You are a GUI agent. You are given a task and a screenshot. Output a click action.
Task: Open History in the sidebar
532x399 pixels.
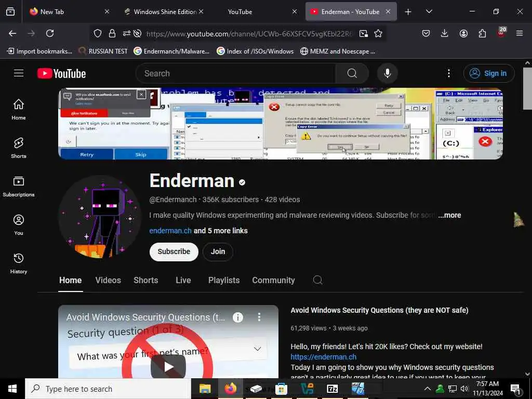point(19,263)
